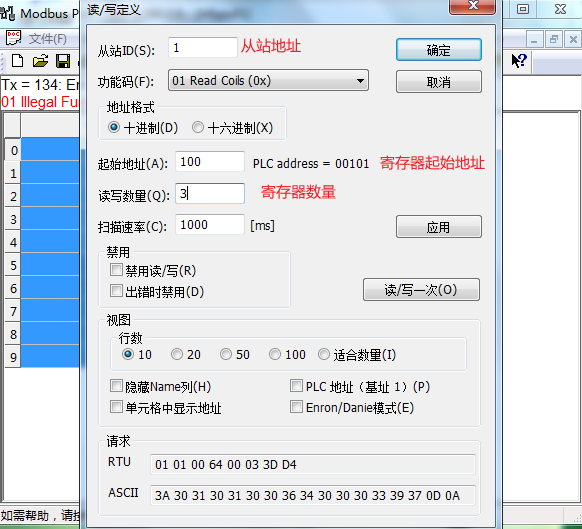The width and height of the screenshot is (582, 529).
Task: Select the 10 rows radio button
Action: click(128, 354)
